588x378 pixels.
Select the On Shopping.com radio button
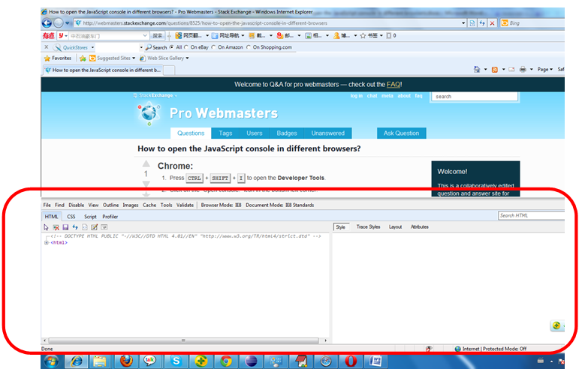click(x=249, y=47)
